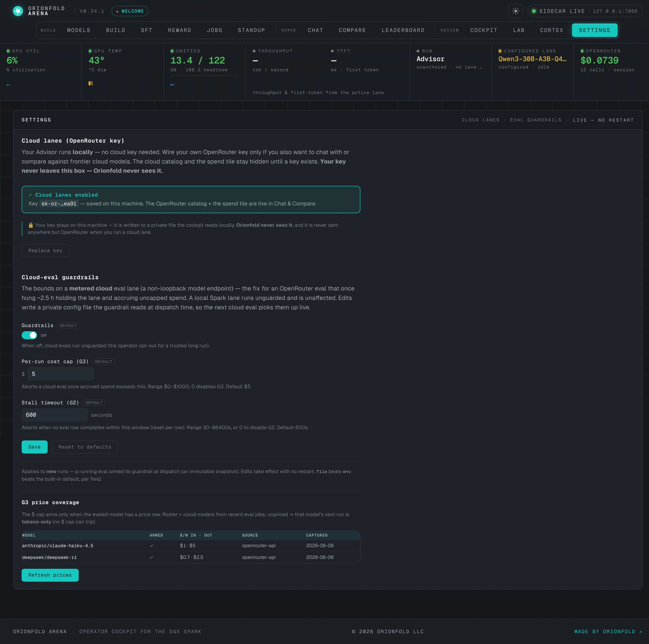Click the Per-run cost cap DEFAULT badge

(x=104, y=362)
